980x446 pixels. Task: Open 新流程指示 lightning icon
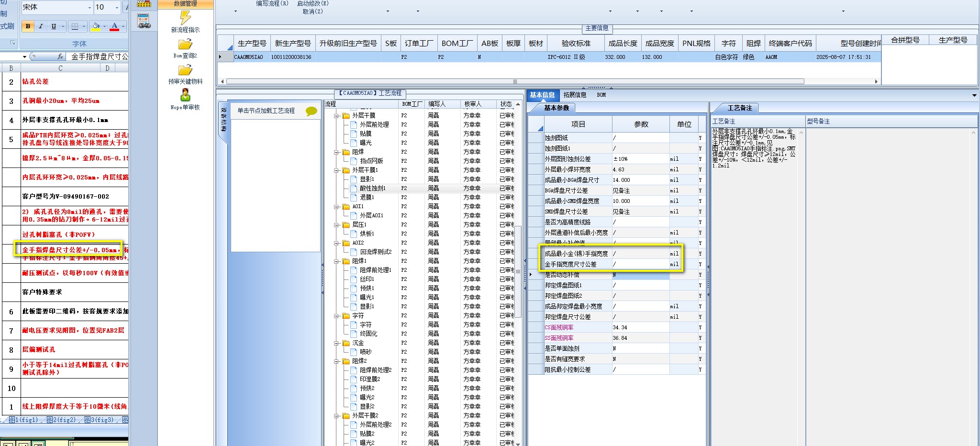point(185,18)
